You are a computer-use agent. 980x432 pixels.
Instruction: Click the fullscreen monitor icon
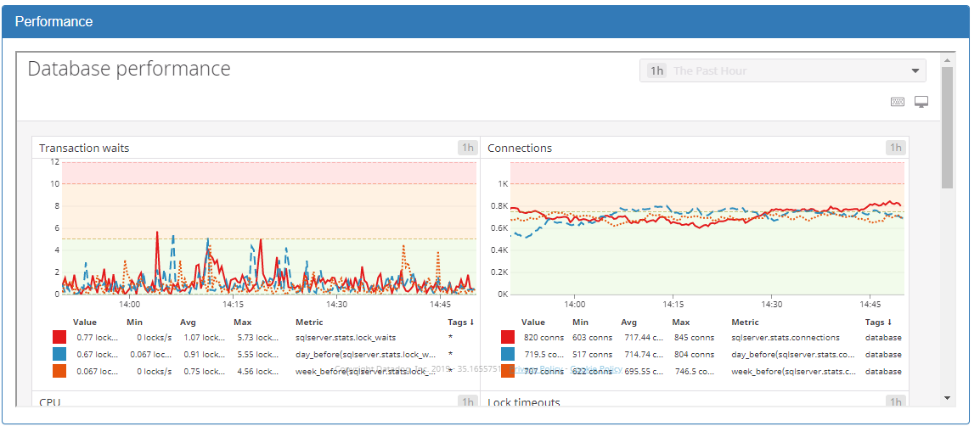click(921, 102)
